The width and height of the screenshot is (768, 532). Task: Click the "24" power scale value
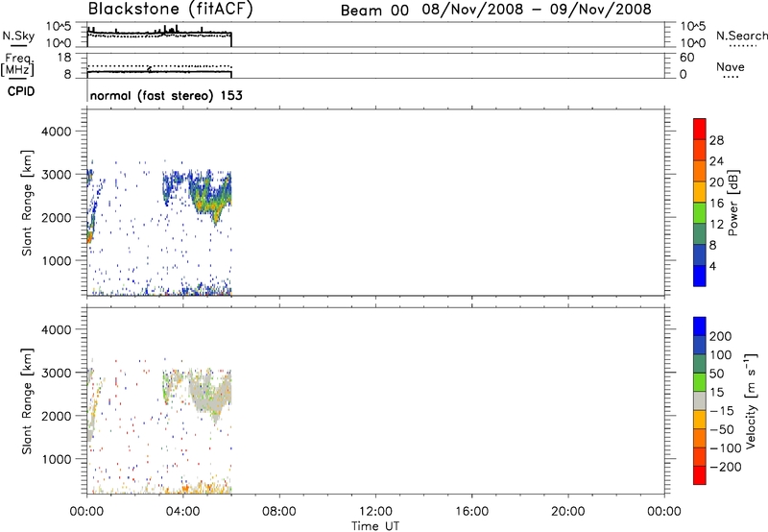coord(716,161)
